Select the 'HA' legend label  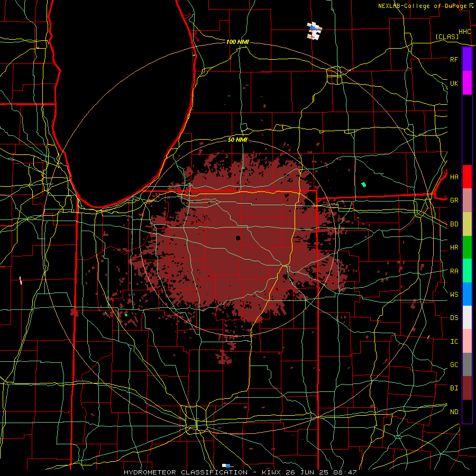(x=454, y=177)
